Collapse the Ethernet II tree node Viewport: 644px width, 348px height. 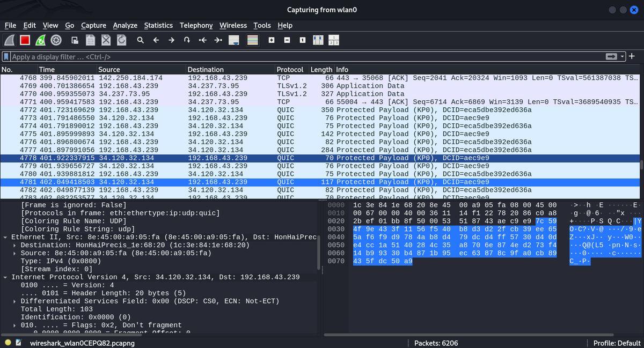click(x=5, y=237)
